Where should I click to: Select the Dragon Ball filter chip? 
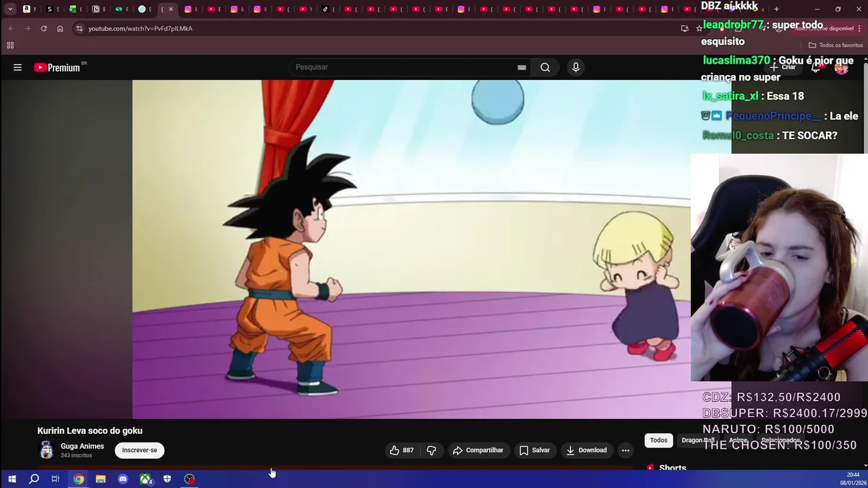(698, 440)
